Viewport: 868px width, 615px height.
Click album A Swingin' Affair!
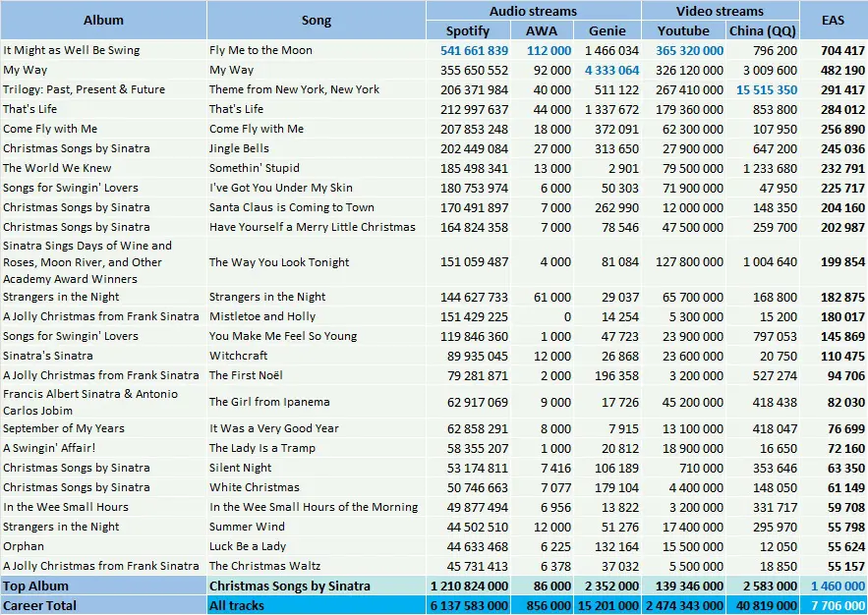pos(49,448)
